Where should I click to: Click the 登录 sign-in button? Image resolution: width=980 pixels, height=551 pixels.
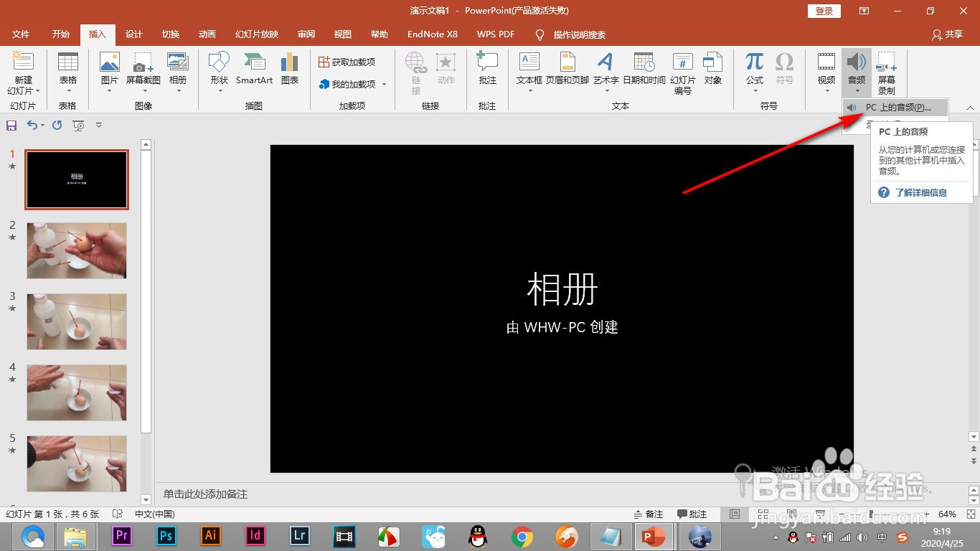point(823,11)
